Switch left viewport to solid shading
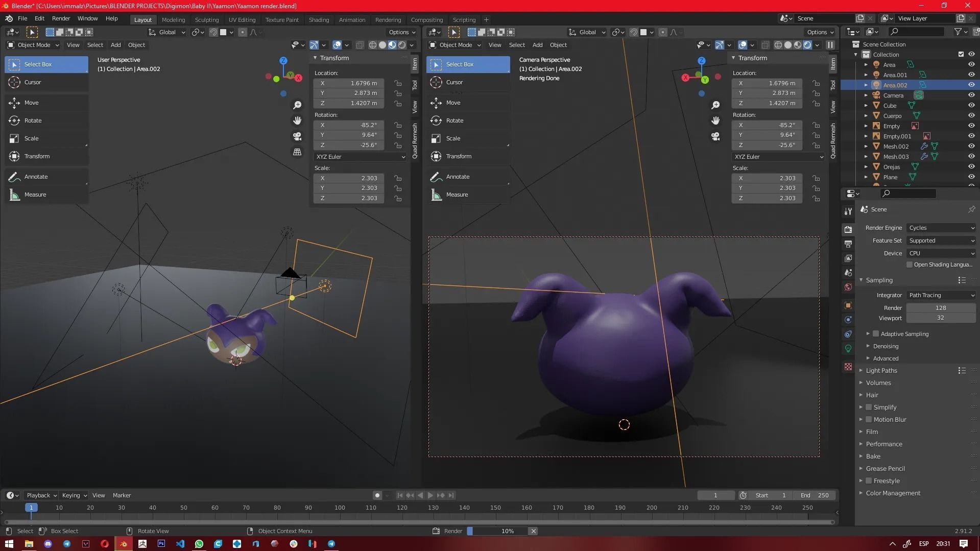 [383, 45]
